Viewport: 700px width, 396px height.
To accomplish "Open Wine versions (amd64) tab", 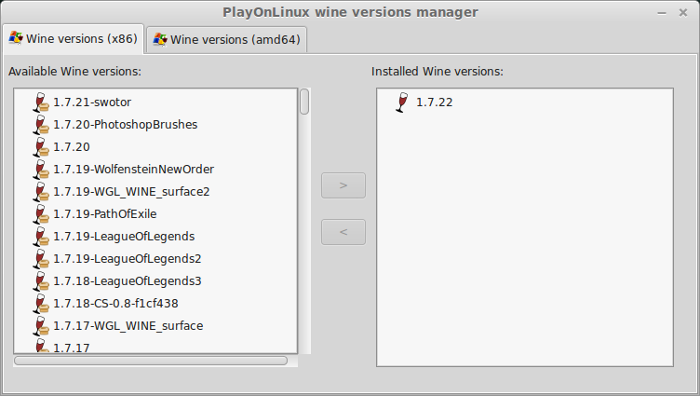I will 227,40.
